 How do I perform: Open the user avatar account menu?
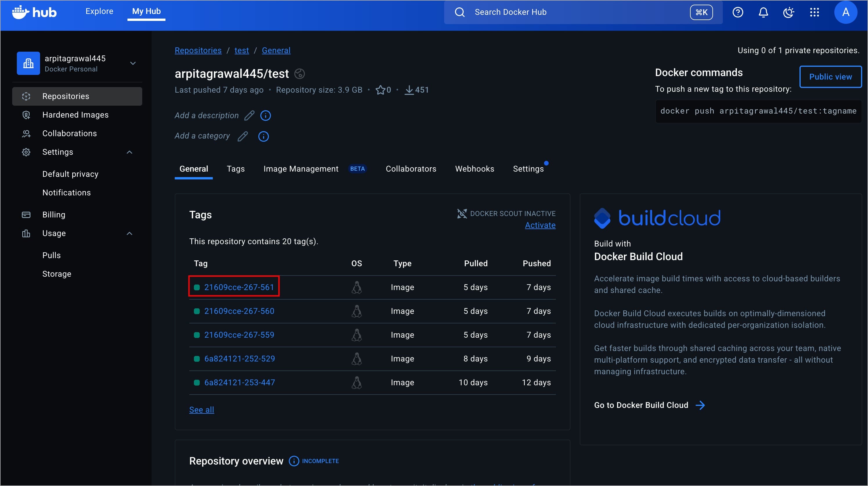pyautogui.click(x=845, y=12)
